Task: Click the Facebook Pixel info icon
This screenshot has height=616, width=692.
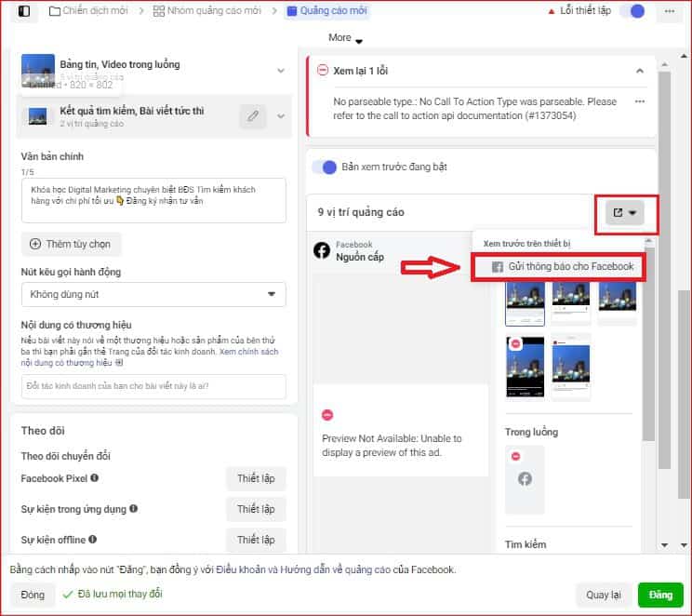Action: (95, 478)
